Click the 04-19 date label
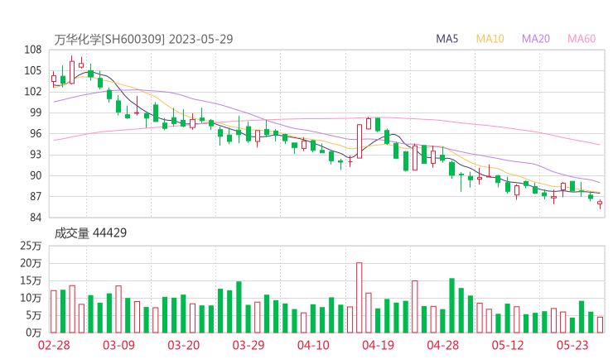The image size is (613, 364). pyautogui.click(x=378, y=345)
